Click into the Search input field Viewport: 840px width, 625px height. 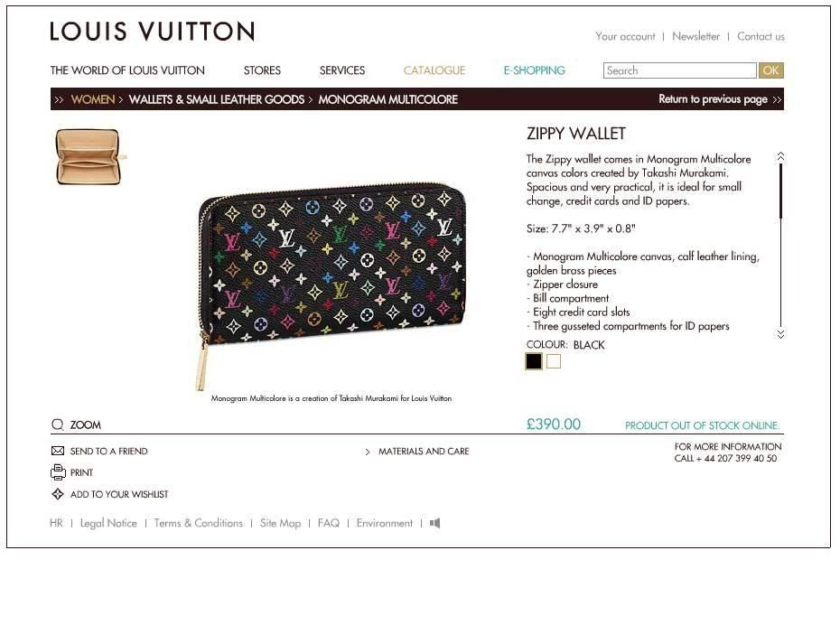[x=679, y=70]
